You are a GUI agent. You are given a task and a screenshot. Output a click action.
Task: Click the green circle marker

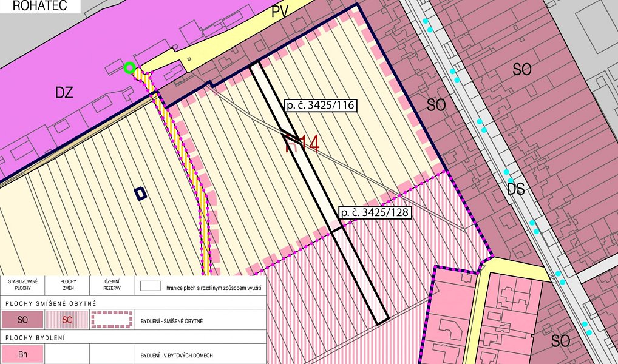pyautogui.click(x=129, y=68)
